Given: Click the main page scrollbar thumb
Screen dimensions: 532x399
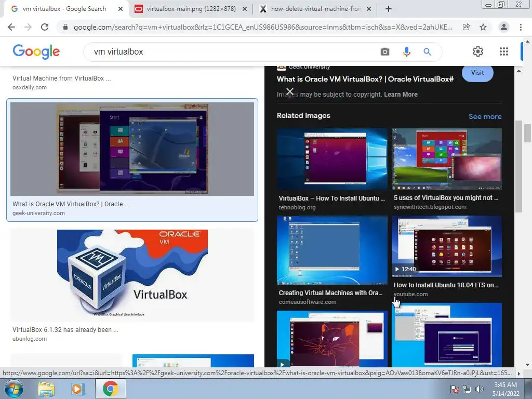Looking at the screenshot, I should click(527, 134).
